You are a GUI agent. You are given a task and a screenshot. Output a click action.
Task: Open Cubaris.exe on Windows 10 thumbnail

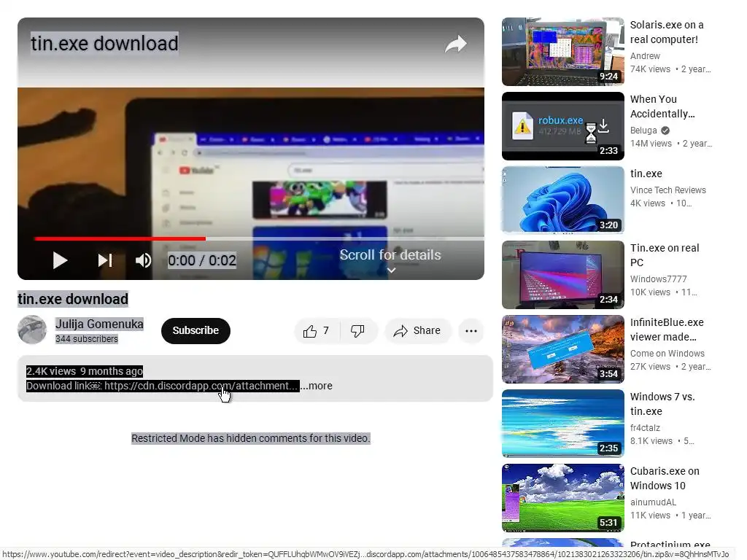(x=562, y=497)
